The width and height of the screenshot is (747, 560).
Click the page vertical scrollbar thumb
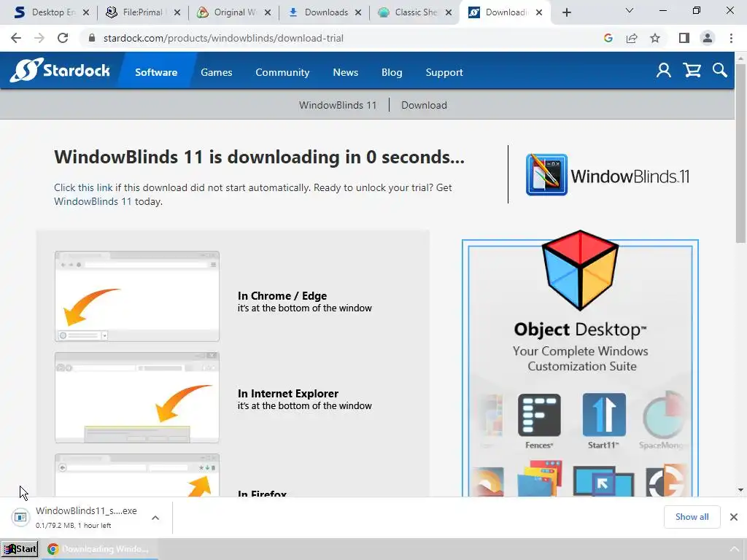point(740,152)
